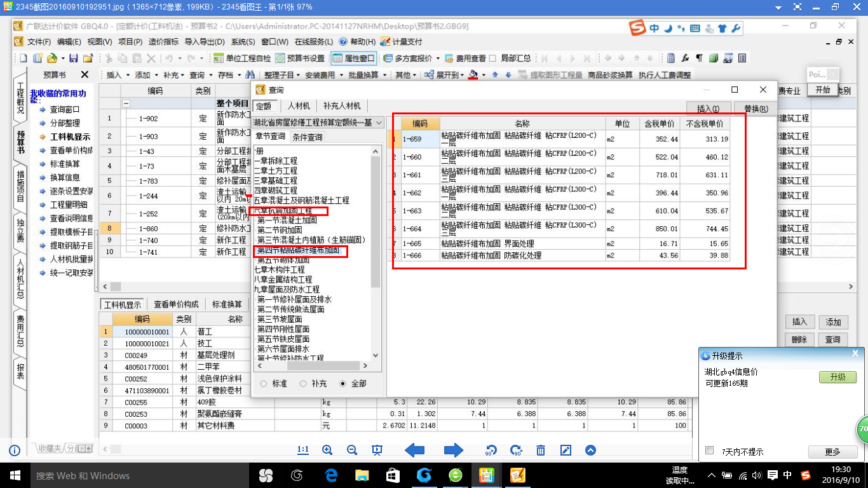Expand the 多方案报价 dropdown

[x=438, y=58]
